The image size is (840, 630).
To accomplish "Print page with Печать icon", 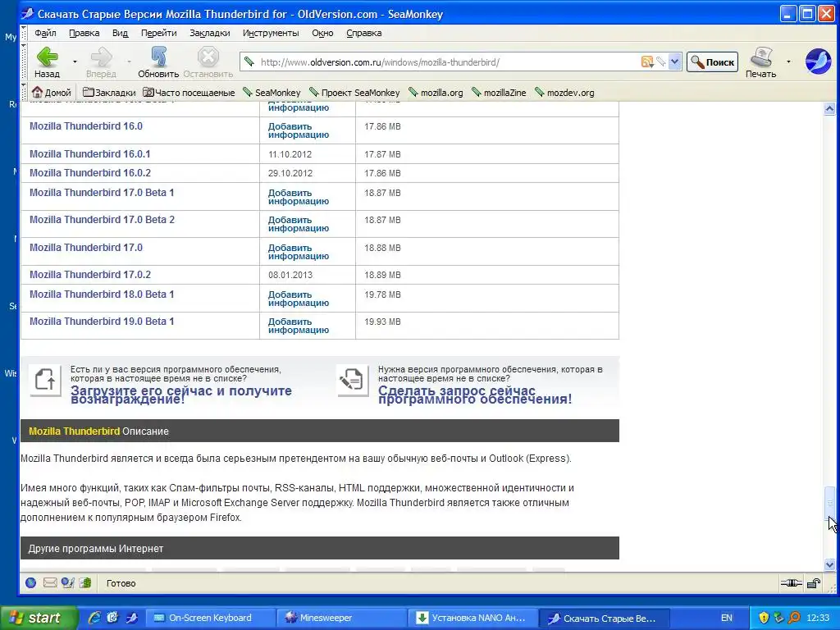I will point(760,62).
